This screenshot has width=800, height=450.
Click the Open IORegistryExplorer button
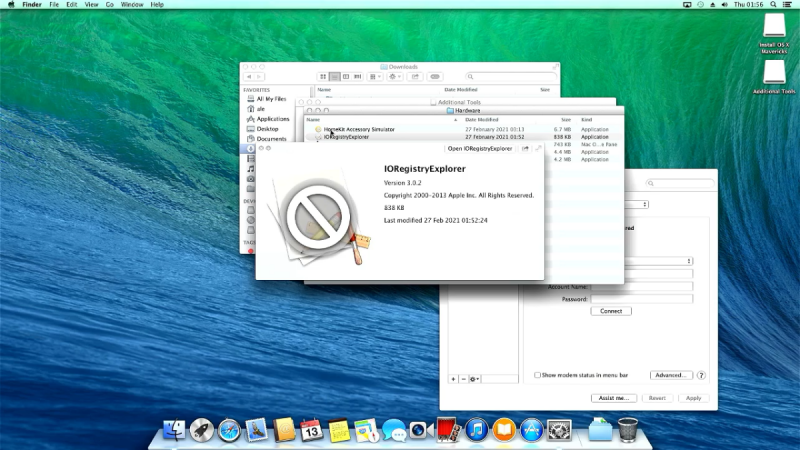coord(480,148)
